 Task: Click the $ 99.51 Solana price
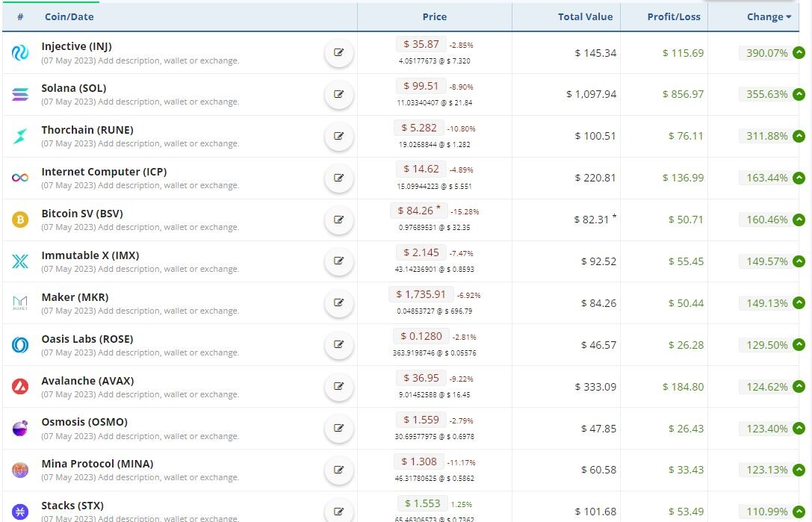tap(421, 86)
